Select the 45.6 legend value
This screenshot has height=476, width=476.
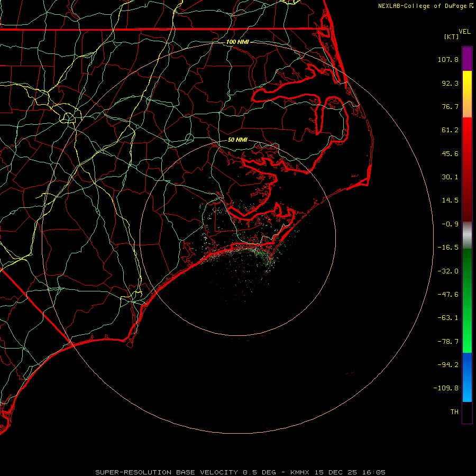tap(450, 153)
